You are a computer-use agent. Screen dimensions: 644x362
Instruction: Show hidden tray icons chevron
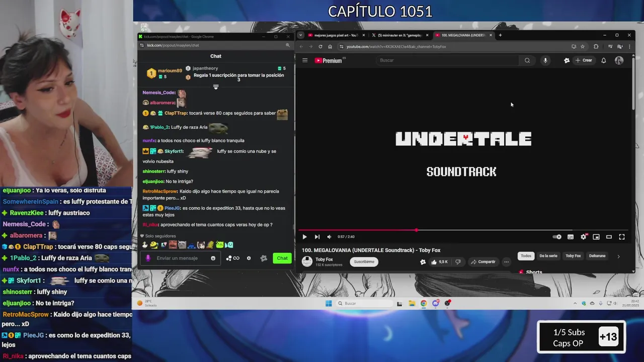point(575,303)
